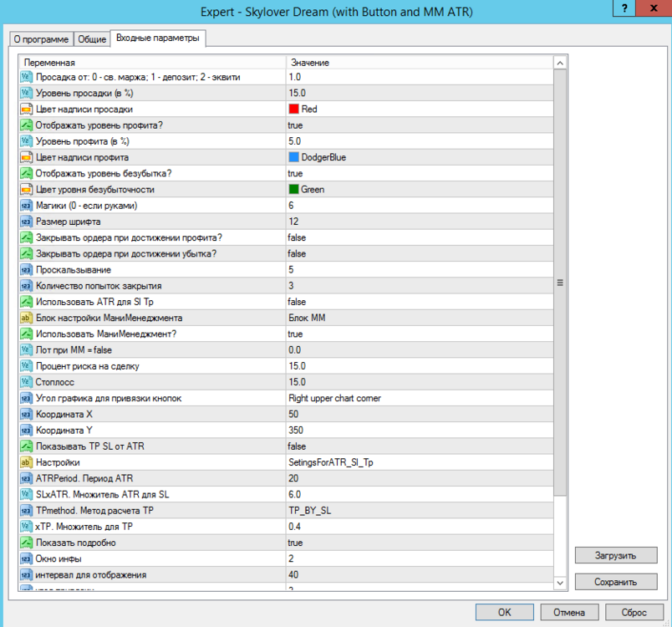The image size is (672, 627).
Task: Click the 'Сохранить' button
Action: tap(616, 582)
